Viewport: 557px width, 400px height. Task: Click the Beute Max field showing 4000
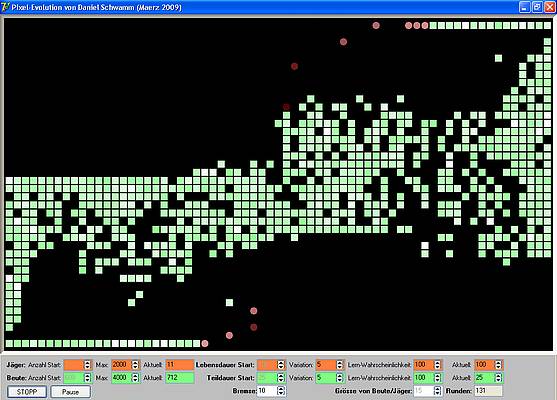[121, 378]
